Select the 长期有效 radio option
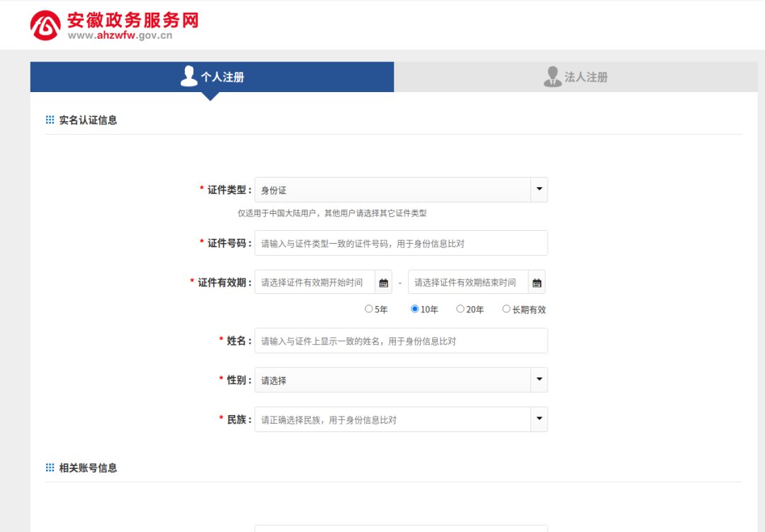 [506, 309]
